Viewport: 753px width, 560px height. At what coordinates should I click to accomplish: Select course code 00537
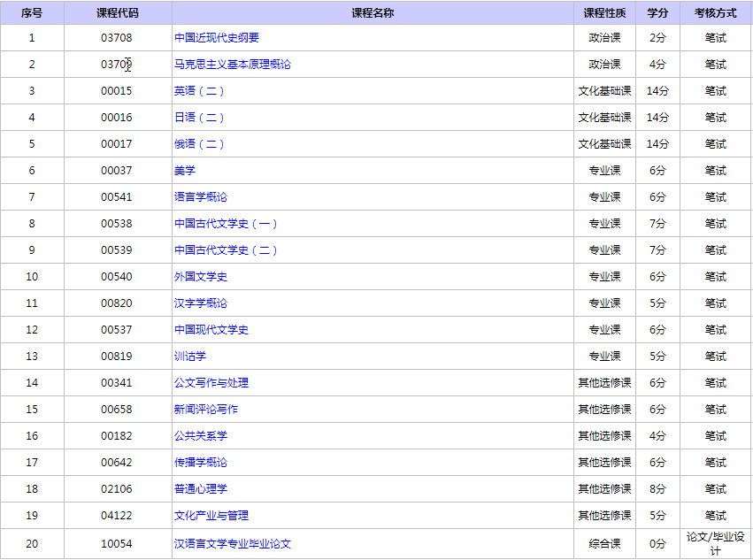point(117,329)
